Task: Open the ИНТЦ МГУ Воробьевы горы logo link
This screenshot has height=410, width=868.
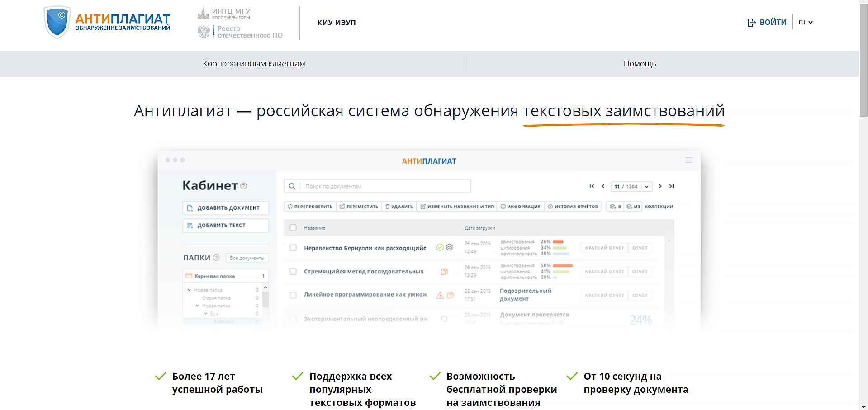Action: coord(224,14)
